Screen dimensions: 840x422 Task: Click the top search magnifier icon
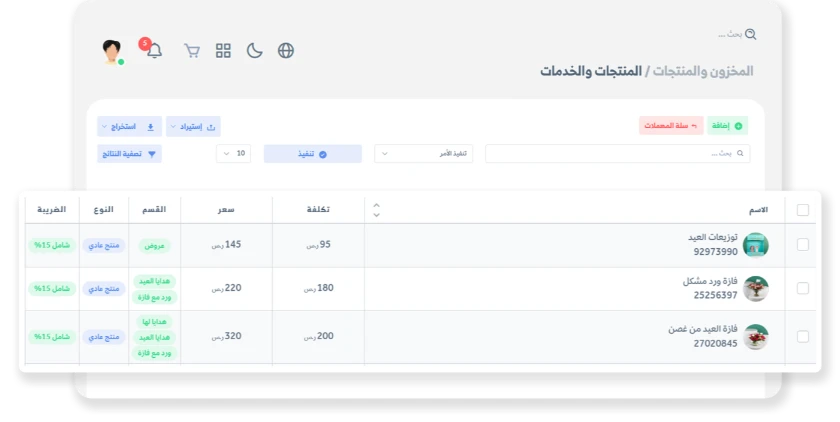(750, 34)
